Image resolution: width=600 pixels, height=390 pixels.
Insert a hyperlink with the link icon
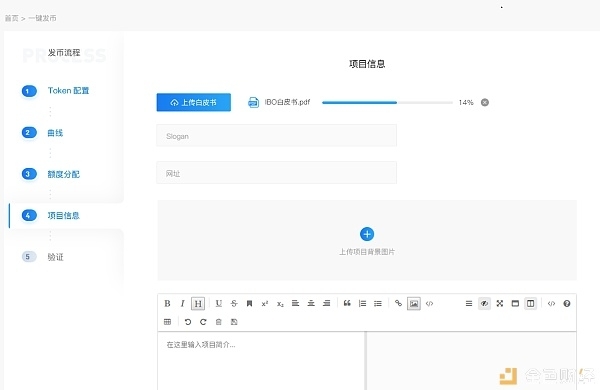click(x=398, y=303)
